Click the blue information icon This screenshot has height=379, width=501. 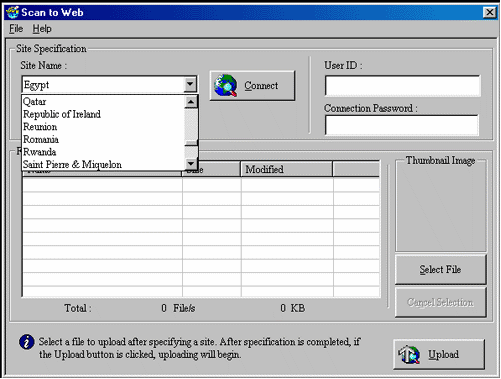point(27,342)
